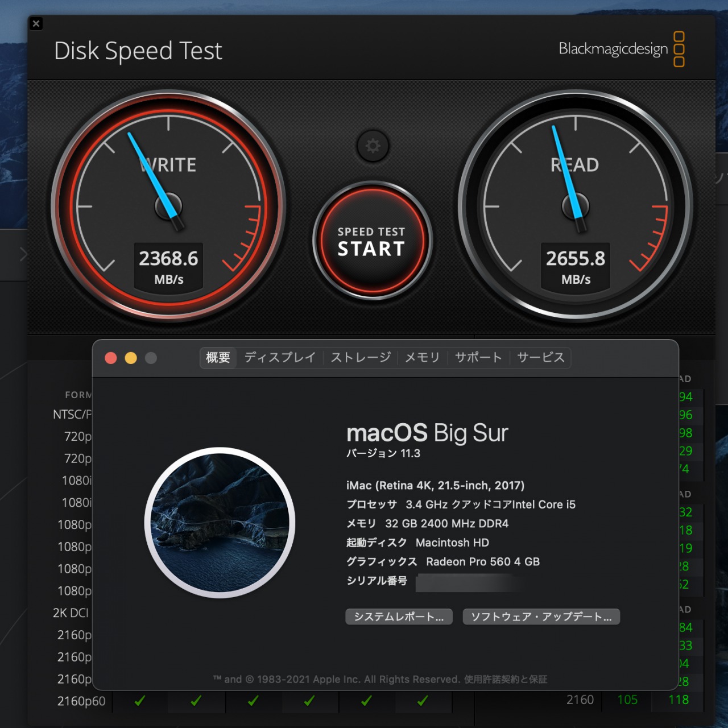Click the バージョン 11.3 text
The height and width of the screenshot is (728, 728).
point(383,453)
